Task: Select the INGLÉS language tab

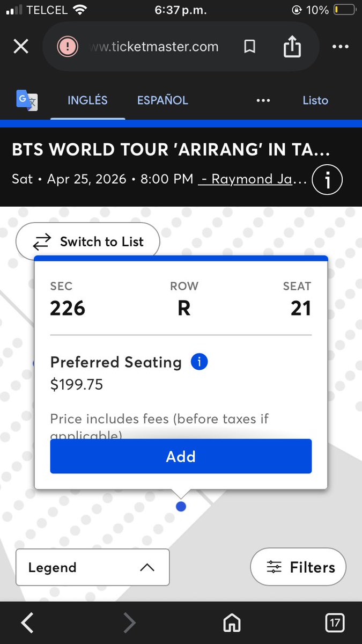Action: tap(87, 100)
